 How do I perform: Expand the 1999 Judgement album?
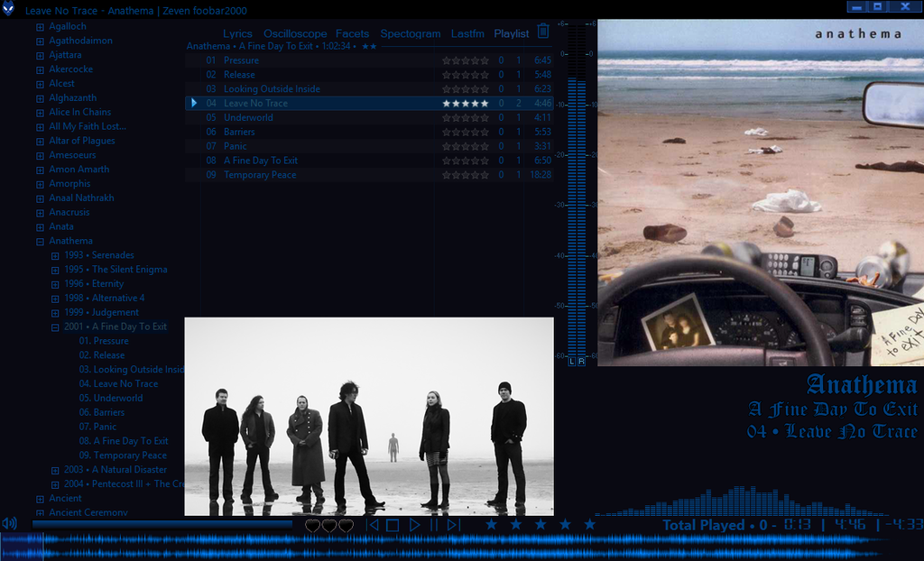pos(55,313)
